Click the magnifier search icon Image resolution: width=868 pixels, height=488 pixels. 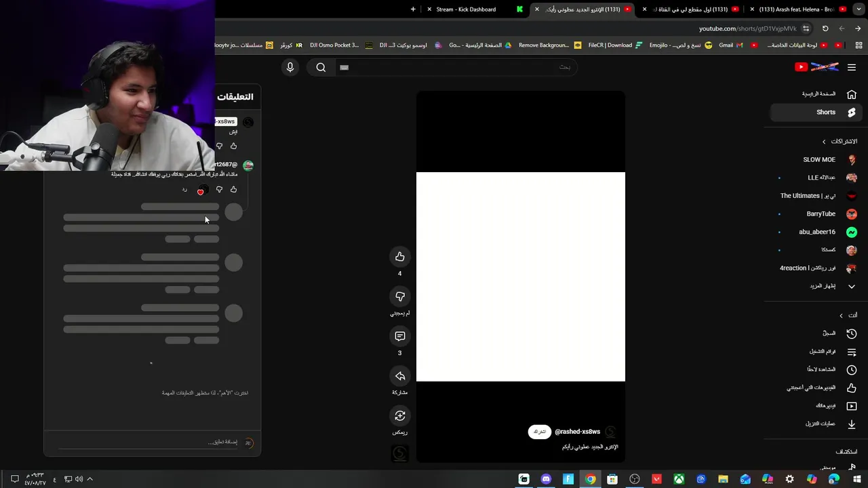[x=321, y=67]
